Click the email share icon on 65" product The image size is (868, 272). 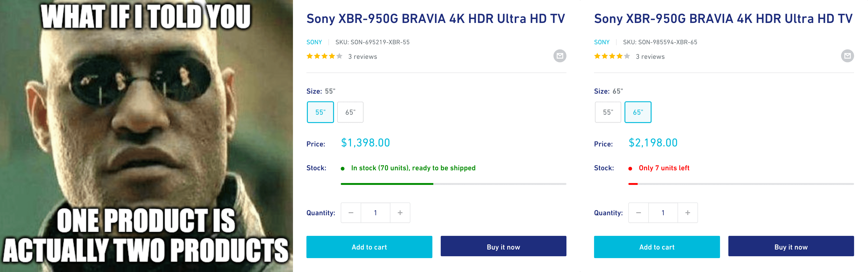point(847,56)
